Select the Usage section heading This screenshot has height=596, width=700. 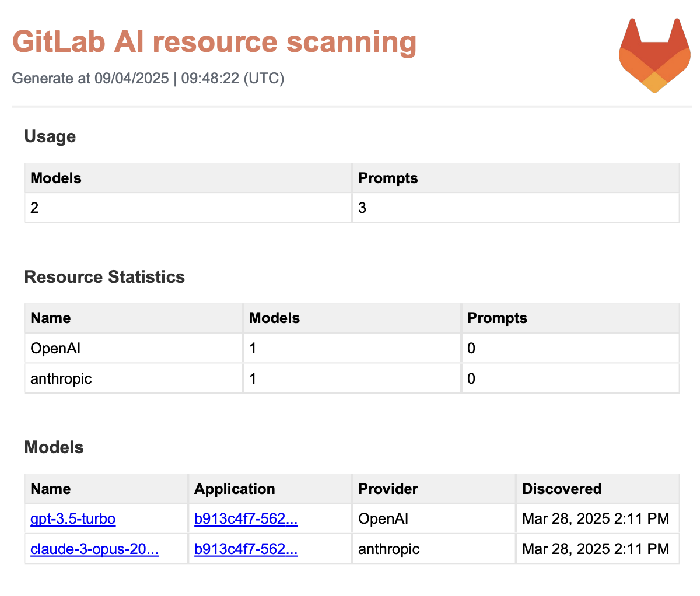click(50, 136)
